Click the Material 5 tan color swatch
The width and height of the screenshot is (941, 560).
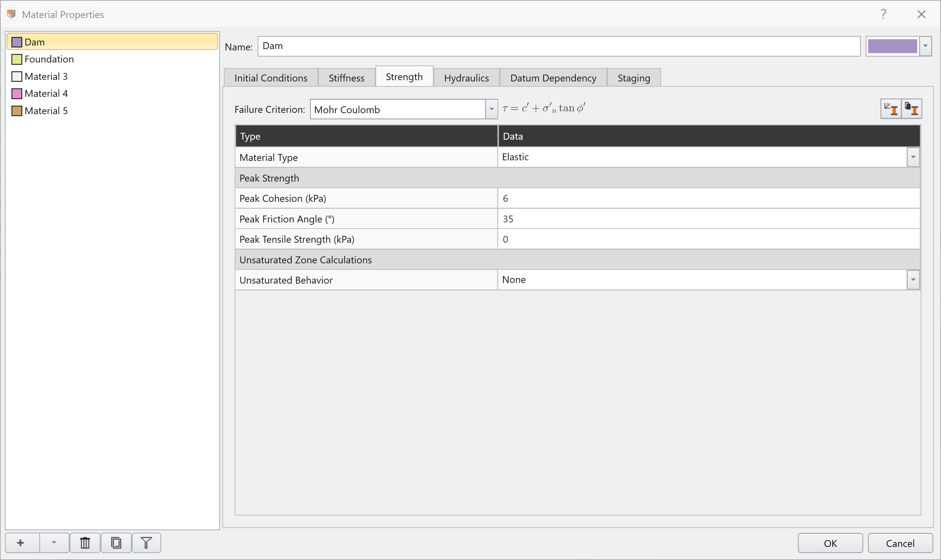coord(17,111)
